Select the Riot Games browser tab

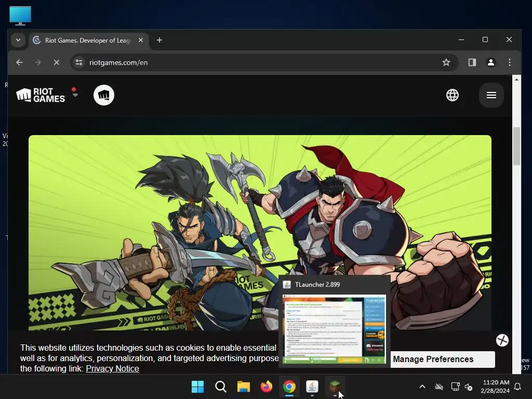[88, 41]
